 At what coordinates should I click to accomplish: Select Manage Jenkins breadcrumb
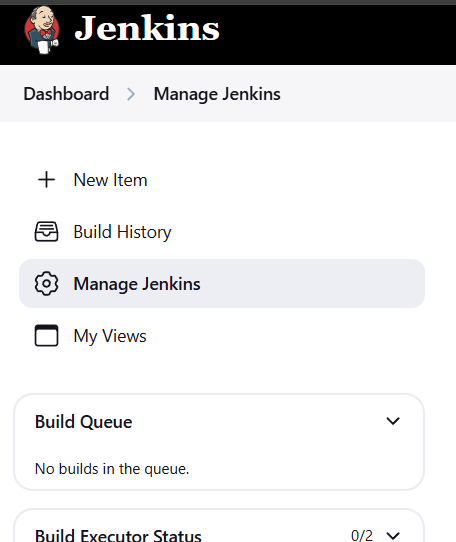tap(217, 94)
